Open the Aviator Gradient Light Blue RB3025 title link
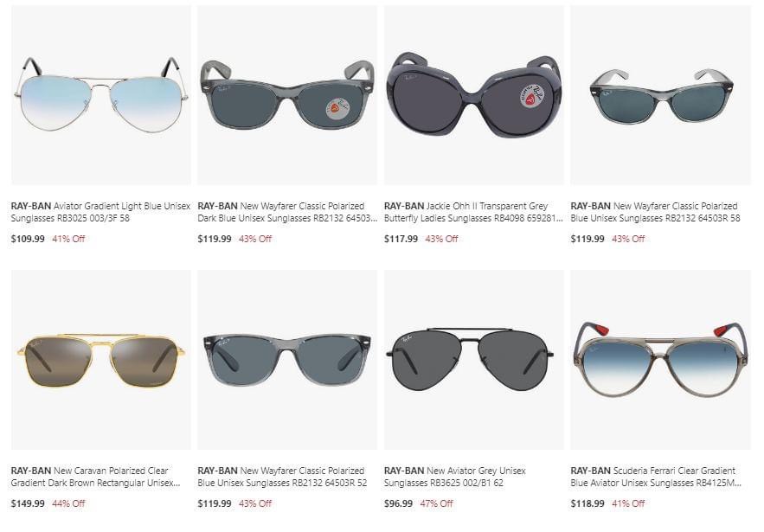The image size is (764, 532). (100, 212)
